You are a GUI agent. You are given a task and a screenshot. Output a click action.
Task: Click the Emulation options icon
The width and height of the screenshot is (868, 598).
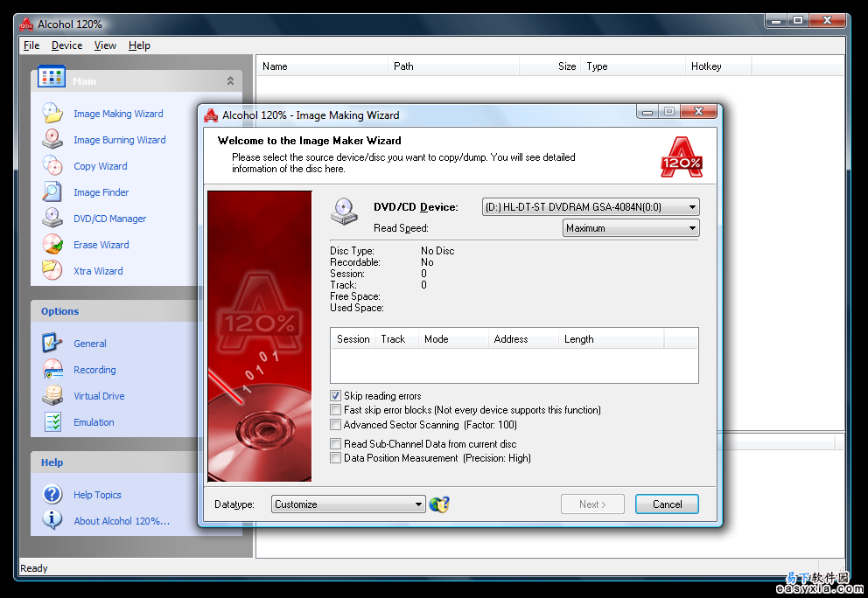[x=52, y=422]
